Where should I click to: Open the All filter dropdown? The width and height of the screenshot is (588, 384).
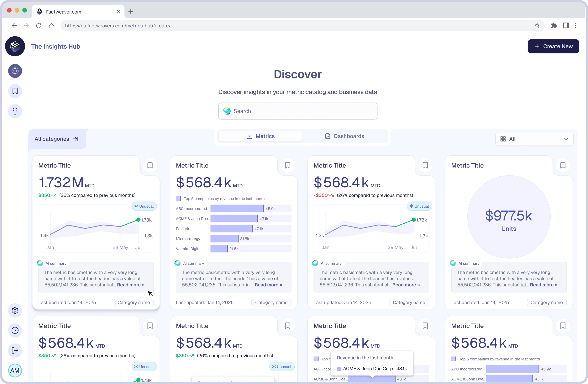(x=534, y=139)
